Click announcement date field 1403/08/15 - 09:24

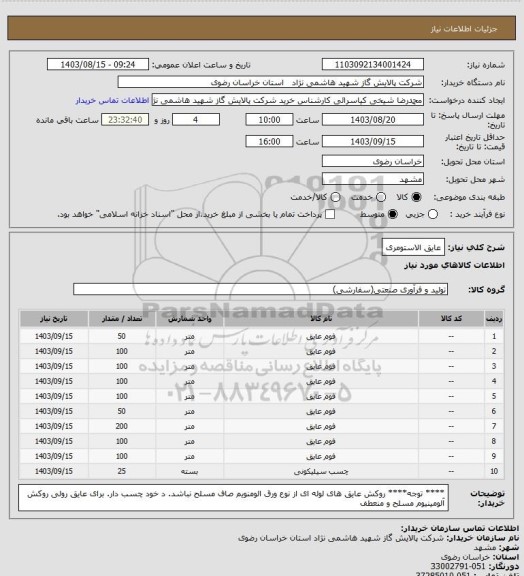[x=98, y=65]
